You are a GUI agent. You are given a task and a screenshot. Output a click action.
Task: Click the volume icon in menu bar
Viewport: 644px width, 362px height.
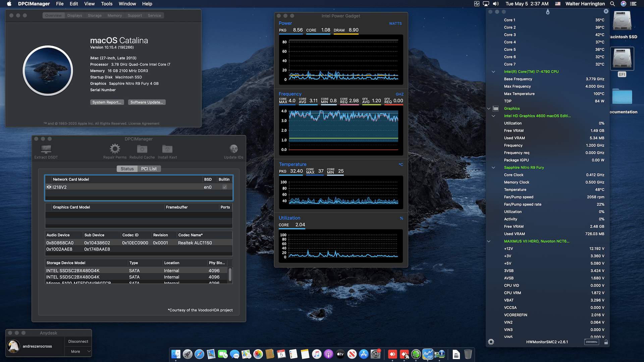(x=496, y=4)
